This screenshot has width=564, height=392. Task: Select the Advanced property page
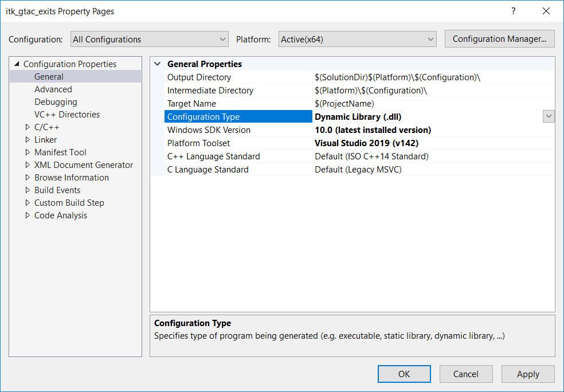53,89
